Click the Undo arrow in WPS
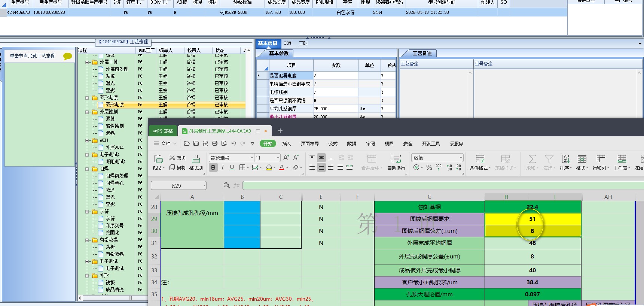 click(234, 143)
